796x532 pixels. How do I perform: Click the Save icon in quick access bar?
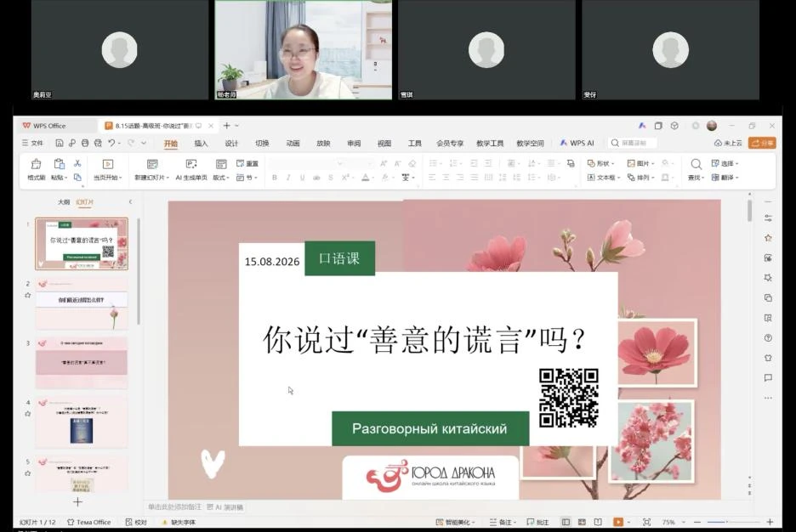(x=60, y=143)
